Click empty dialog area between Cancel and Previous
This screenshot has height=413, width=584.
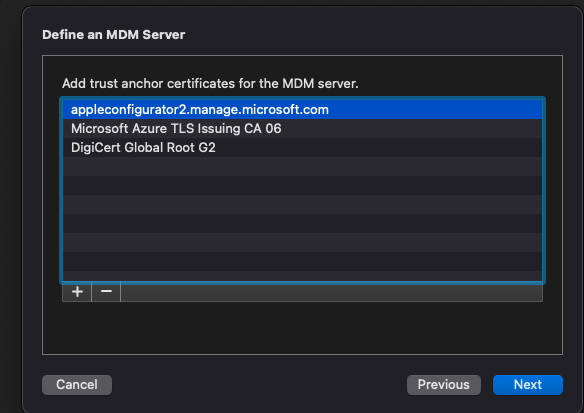259,385
